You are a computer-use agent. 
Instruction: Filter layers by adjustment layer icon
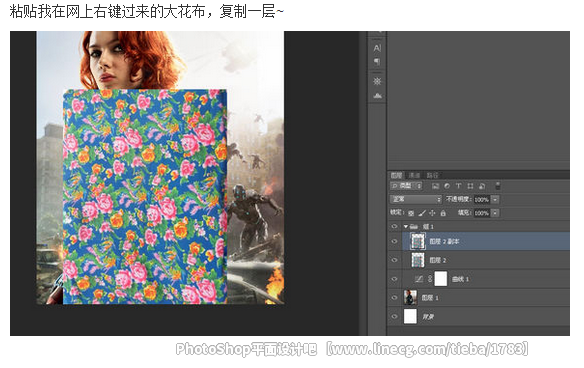click(447, 186)
